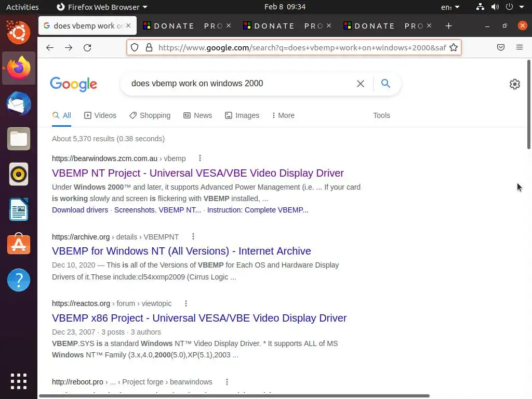The height and width of the screenshot is (399, 532).
Task: Open options for bearwindows.zcm.com.au result
Action: pyautogui.click(x=200, y=158)
